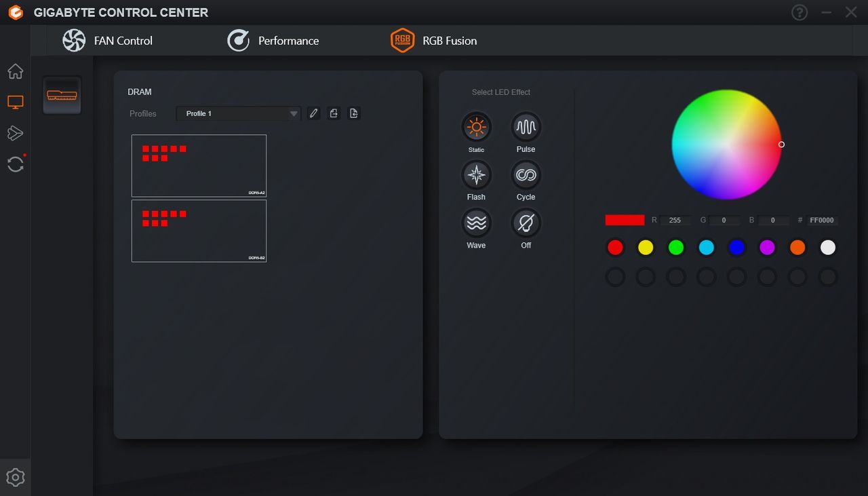Select the DRAM device thumbnail icon
Viewport: 868px width, 496px height.
click(62, 95)
